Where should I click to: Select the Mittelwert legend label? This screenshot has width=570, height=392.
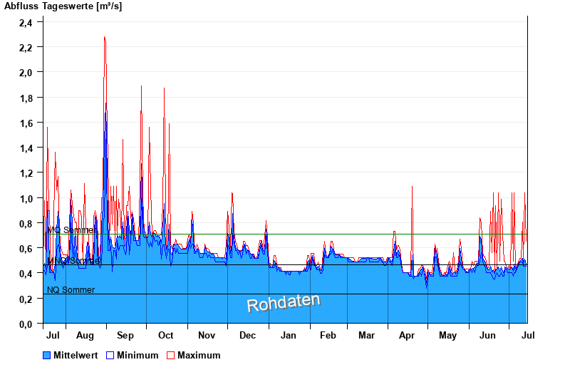[x=76, y=355]
